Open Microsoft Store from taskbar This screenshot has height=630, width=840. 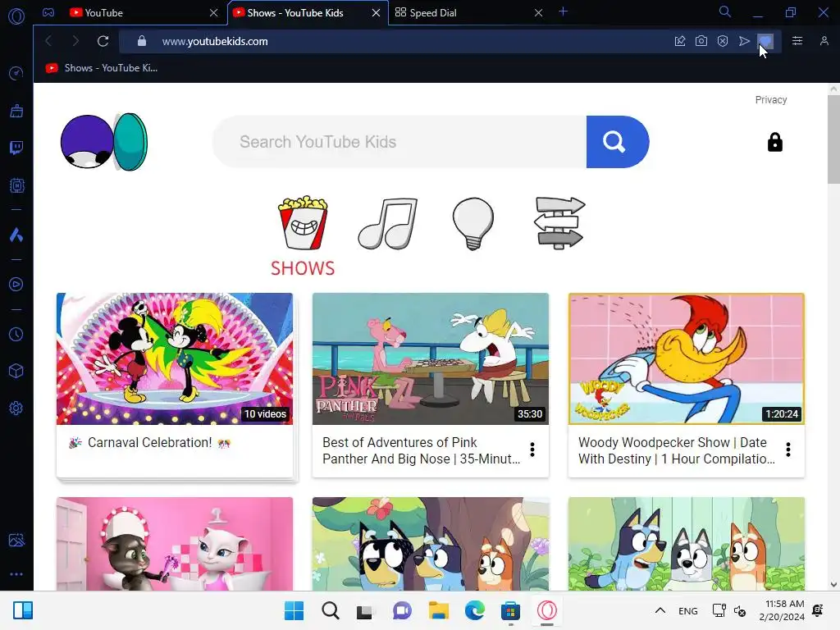[x=510, y=610]
